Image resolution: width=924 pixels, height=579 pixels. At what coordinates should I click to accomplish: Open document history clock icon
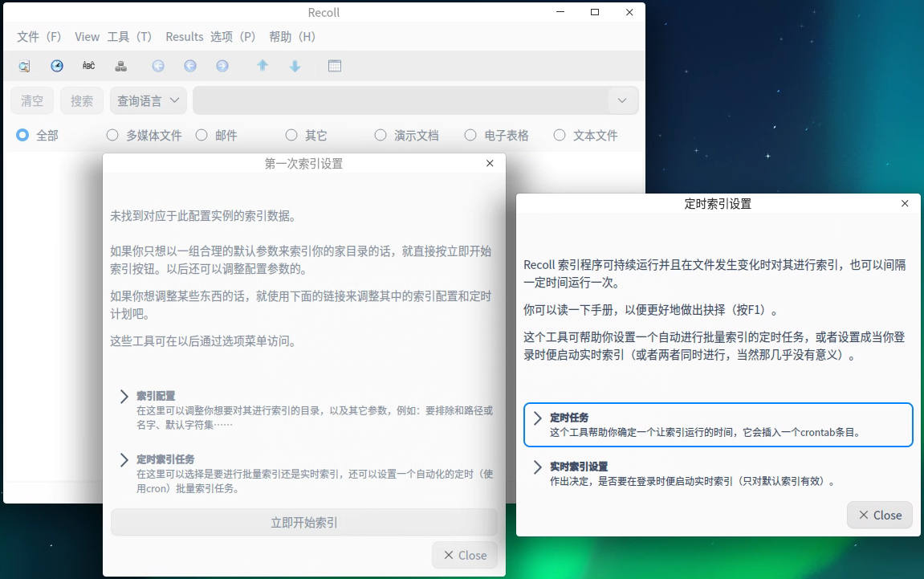click(56, 66)
